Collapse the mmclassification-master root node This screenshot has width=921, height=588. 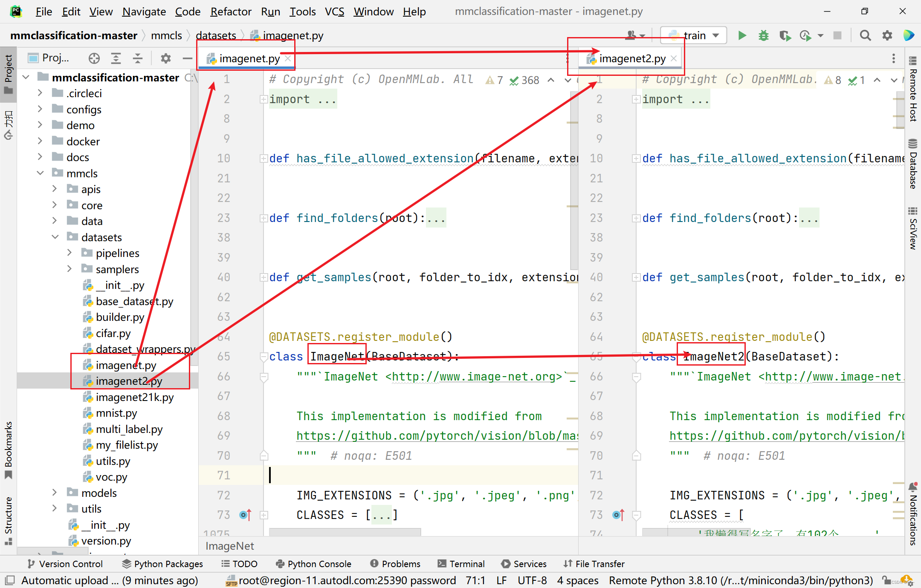click(x=26, y=78)
